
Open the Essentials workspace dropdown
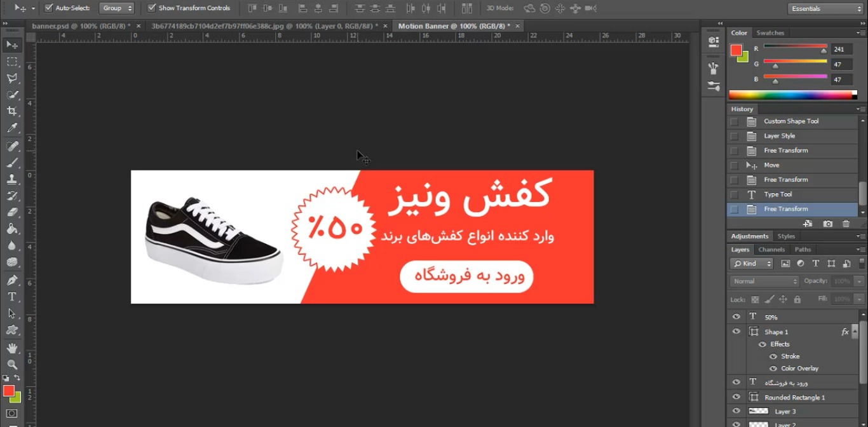click(825, 9)
